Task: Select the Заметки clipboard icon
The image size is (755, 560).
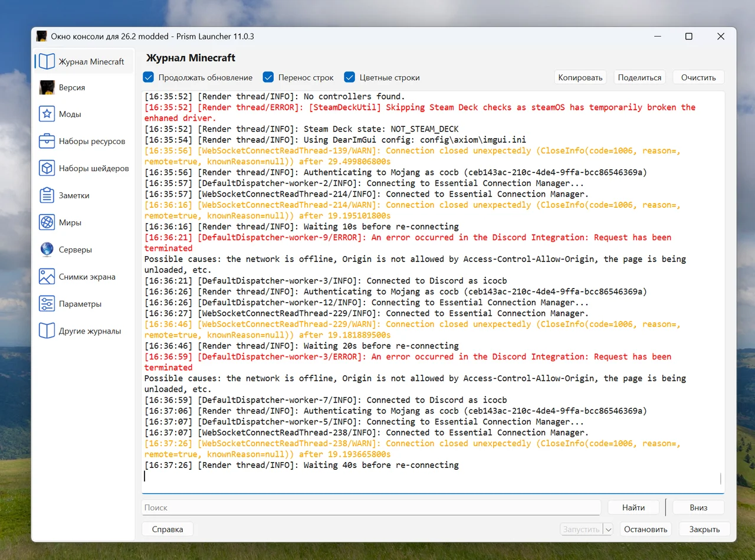Action: point(47,195)
